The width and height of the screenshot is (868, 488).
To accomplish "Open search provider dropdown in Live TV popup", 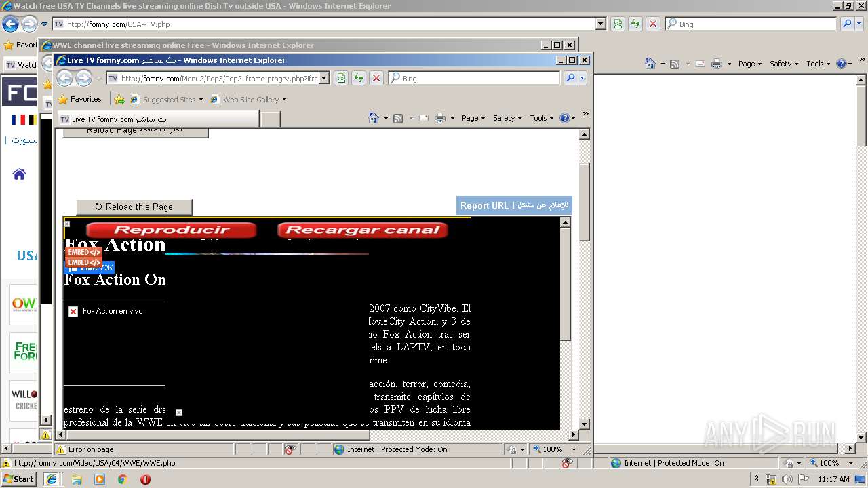I will pyautogui.click(x=582, y=79).
